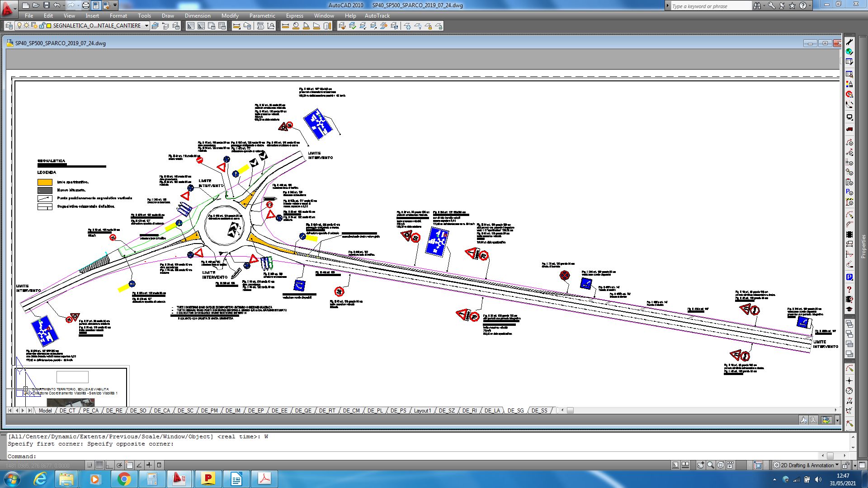Select the Layout1 tab

pos(423,410)
